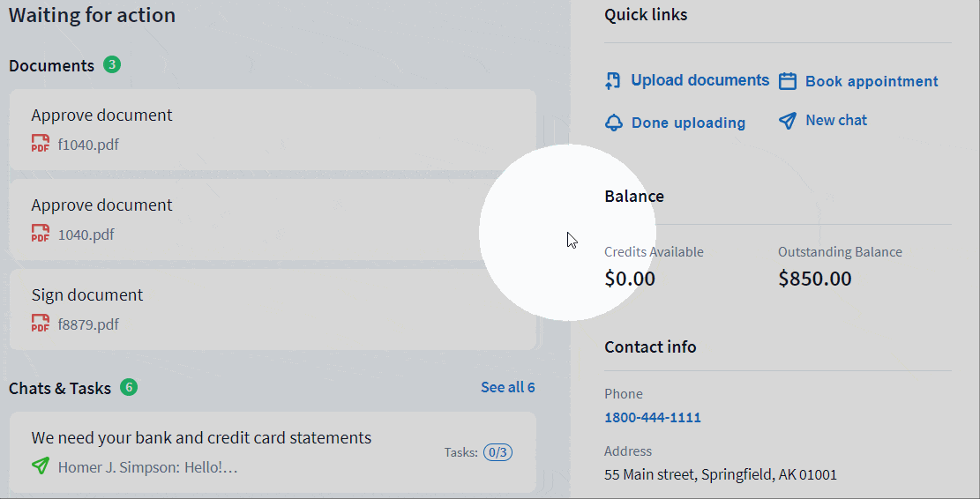Call phone number 1800-444-1111
The width and height of the screenshot is (980, 499).
(653, 417)
